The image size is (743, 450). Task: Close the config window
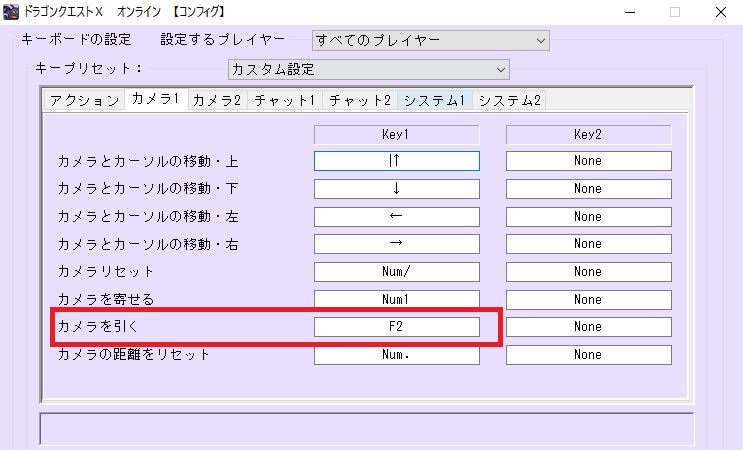721,12
